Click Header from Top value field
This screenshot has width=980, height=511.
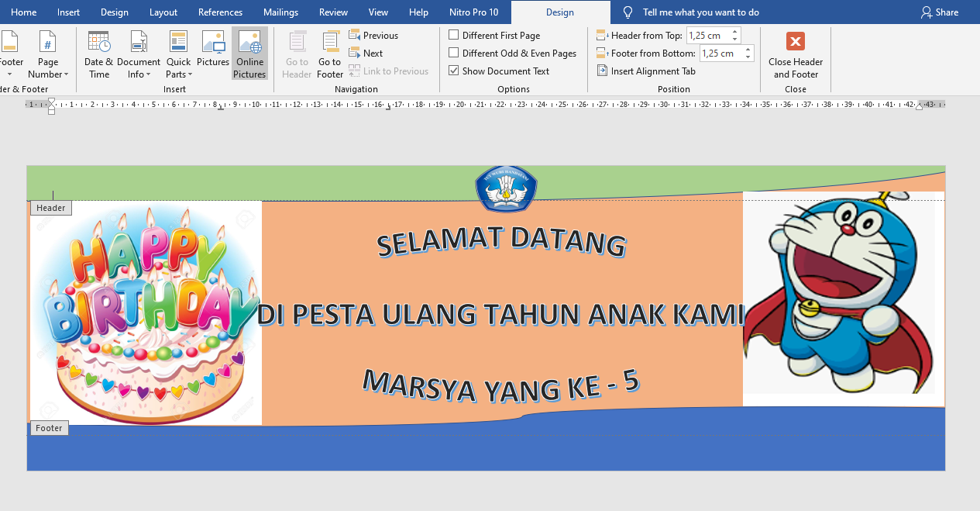tap(708, 36)
